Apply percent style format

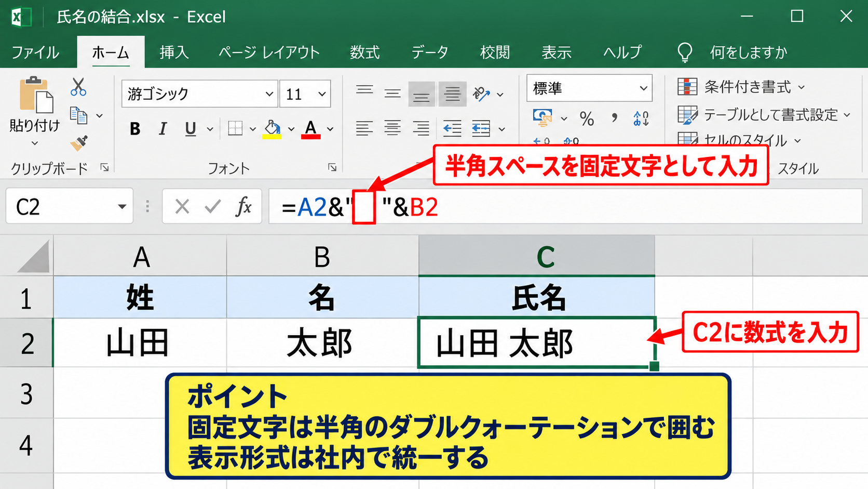tap(587, 118)
